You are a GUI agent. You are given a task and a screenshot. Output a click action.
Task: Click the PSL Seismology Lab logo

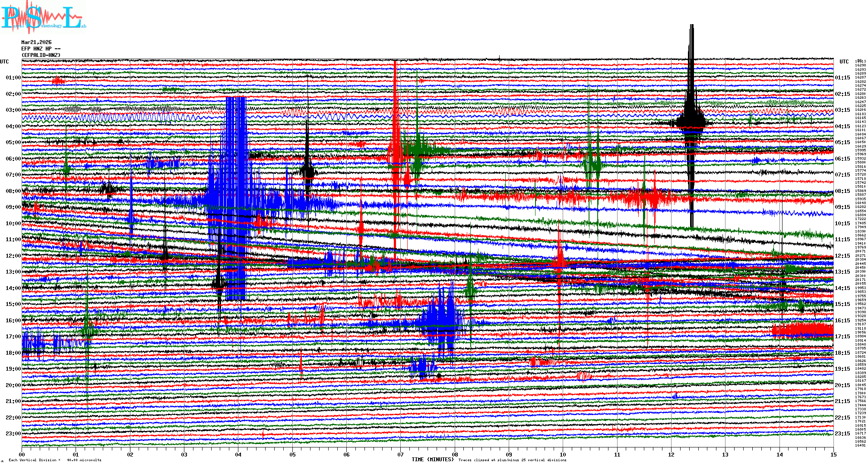coord(43,17)
